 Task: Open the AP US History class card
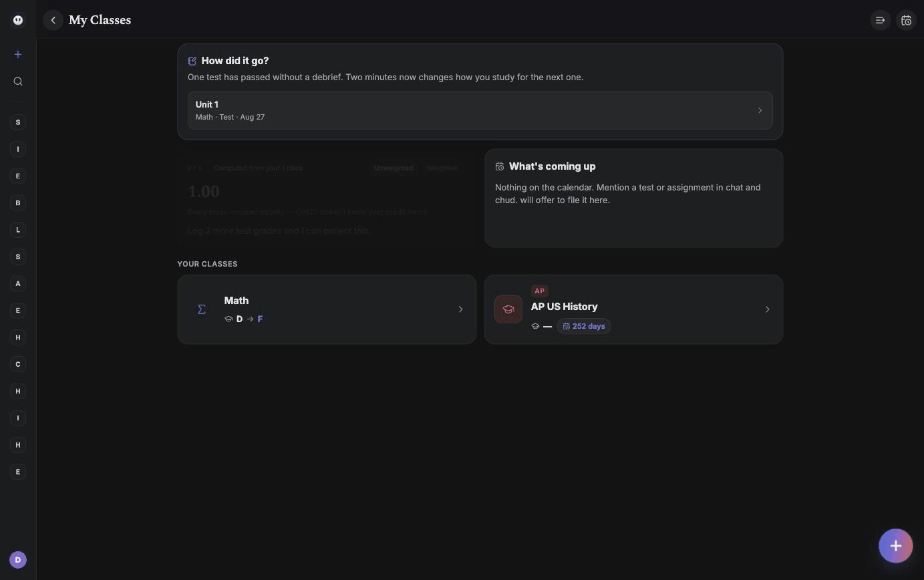tap(633, 309)
